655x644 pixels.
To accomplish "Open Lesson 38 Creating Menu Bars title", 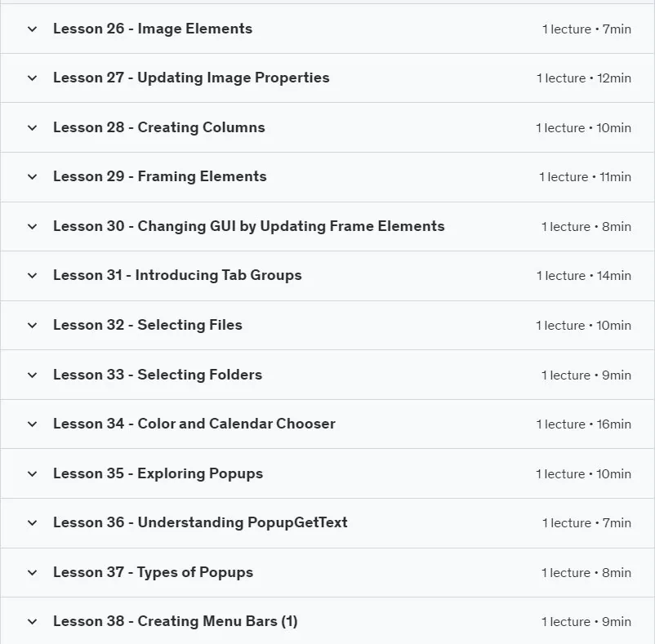I will click(175, 621).
